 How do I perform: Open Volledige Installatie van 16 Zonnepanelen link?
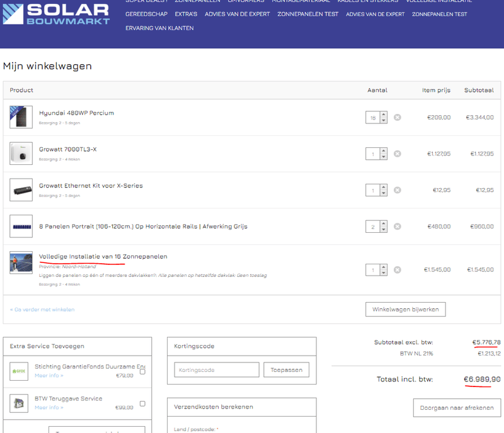coord(103,256)
